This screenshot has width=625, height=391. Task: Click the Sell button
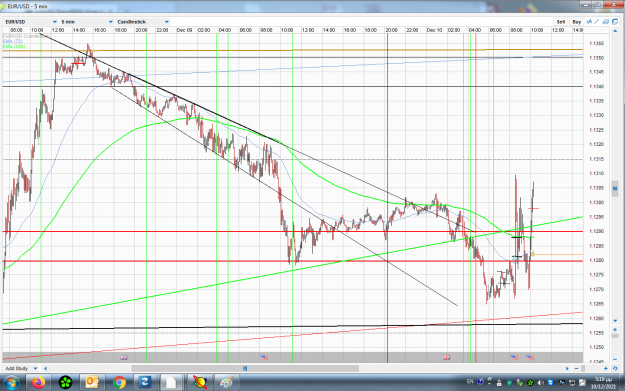(x=561, y=22)
